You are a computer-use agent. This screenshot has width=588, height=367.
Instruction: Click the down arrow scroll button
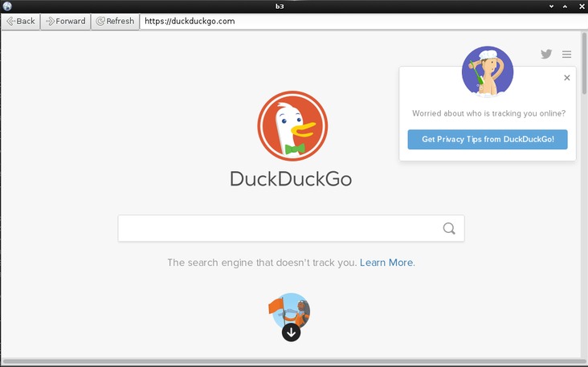[292, 332]
